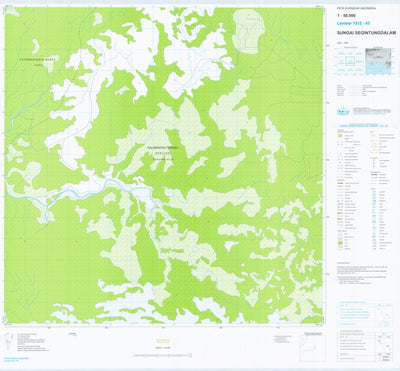
Task: Click the small boxed administrative diagram at bottom right
Action: (x=313, y=348)
